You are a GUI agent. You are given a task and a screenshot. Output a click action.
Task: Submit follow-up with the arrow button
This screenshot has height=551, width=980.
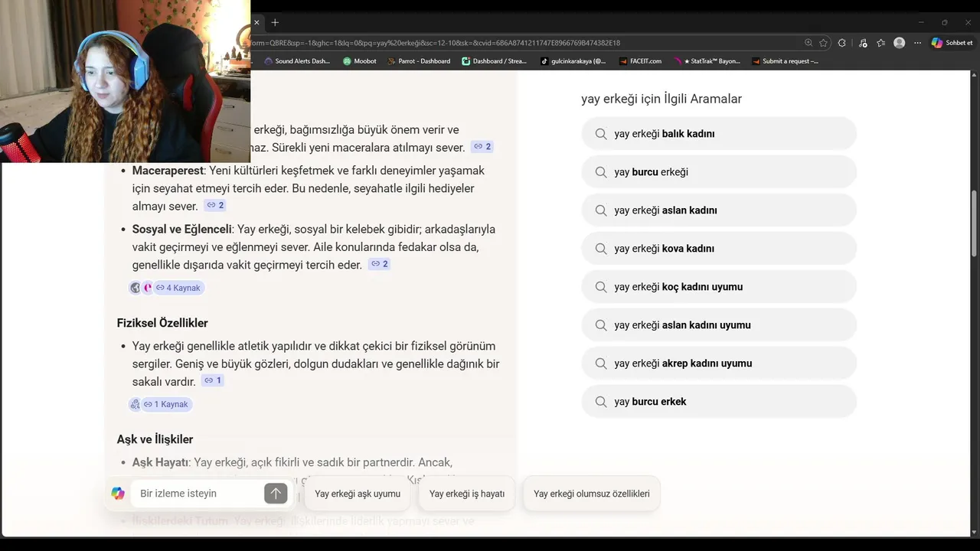276,494
